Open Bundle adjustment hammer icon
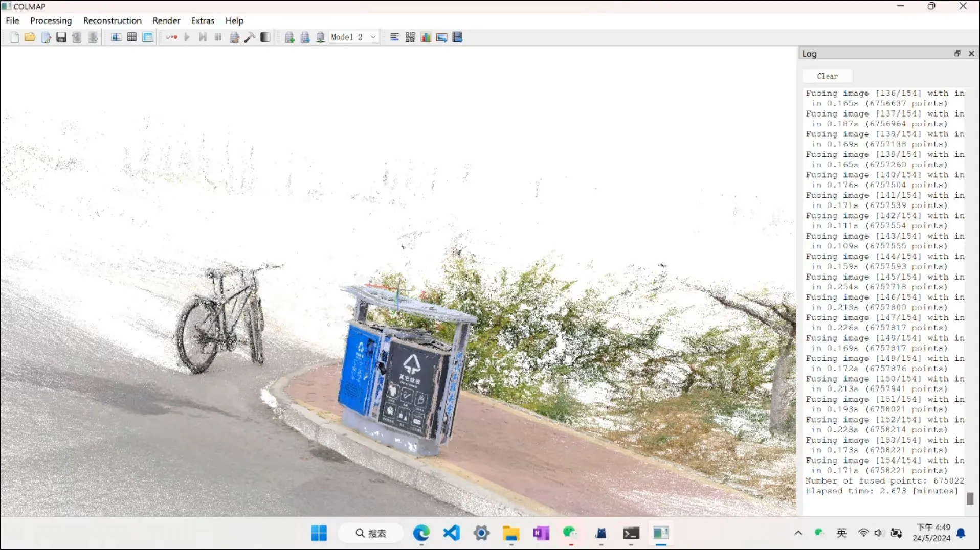Screen dimensions: 980x550 pos(250,37)
